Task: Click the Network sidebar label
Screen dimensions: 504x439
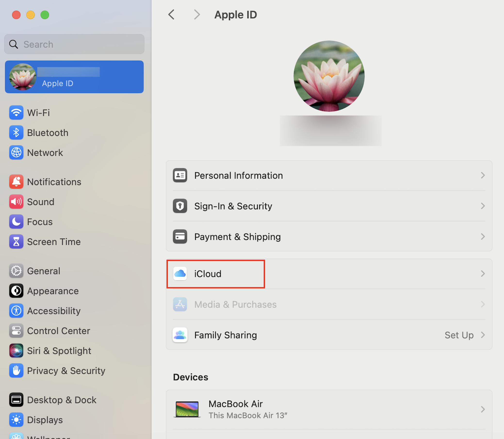Action: pyautogui.click(x=45, y=153)
